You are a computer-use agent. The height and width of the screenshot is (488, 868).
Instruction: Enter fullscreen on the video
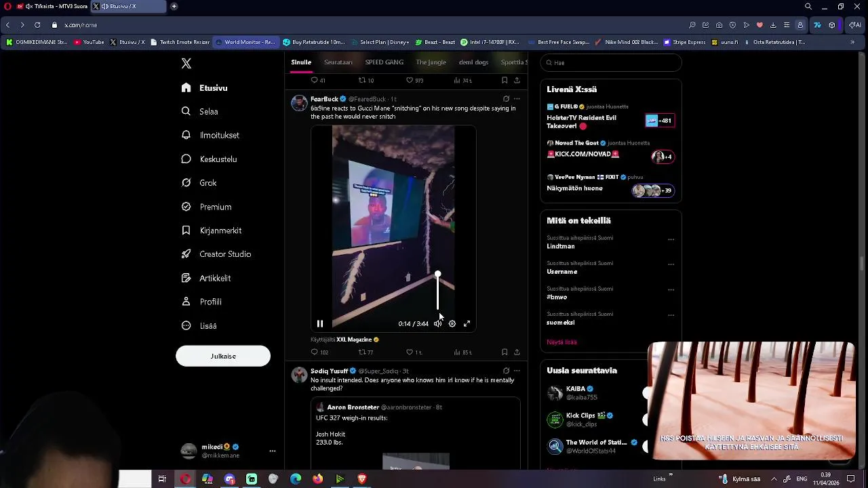(467, 324)
